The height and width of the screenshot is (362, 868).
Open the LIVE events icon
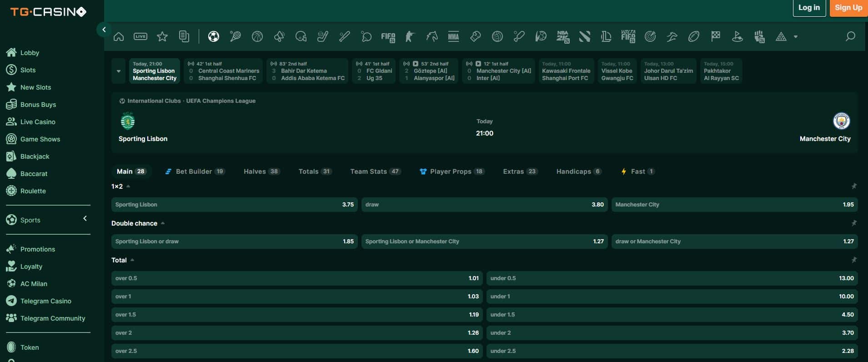[x=140, y=37]
